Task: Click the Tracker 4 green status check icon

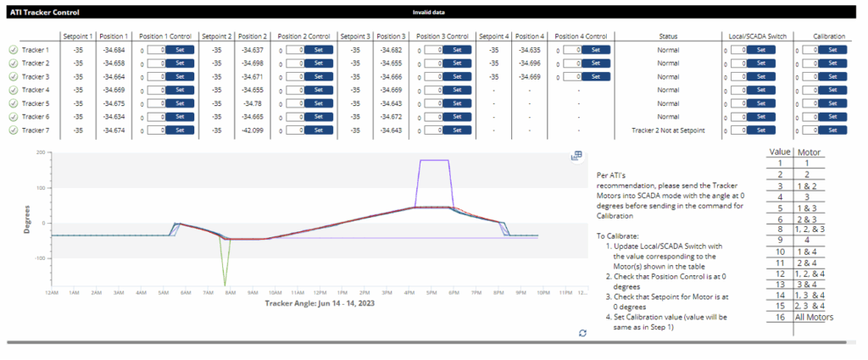Action: [13, 90]
